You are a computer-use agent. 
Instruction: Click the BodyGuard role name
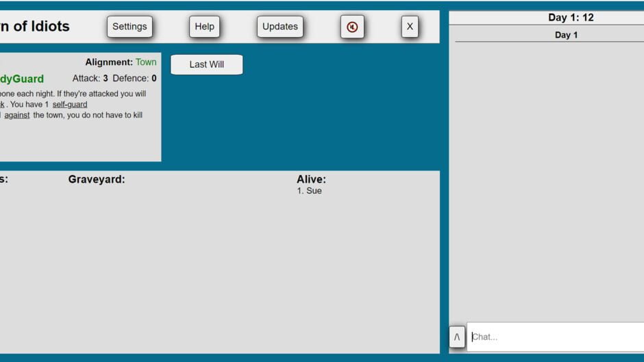tap(21, 79)
